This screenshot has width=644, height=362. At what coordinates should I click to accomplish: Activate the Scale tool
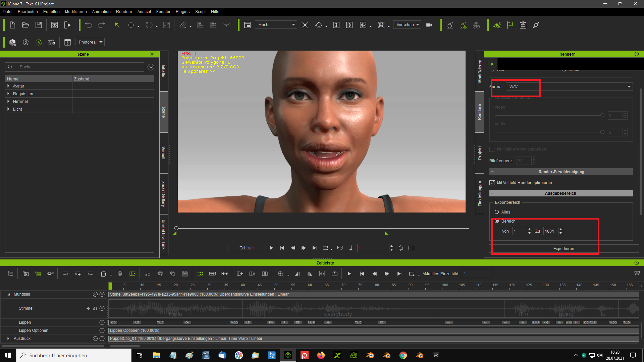coord(167,25)
